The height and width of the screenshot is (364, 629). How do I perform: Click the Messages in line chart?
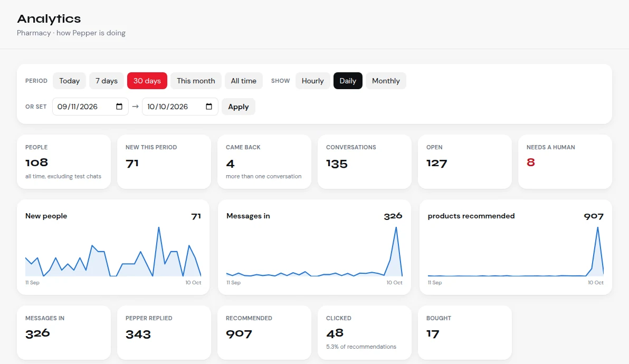(x=314, y=252)
